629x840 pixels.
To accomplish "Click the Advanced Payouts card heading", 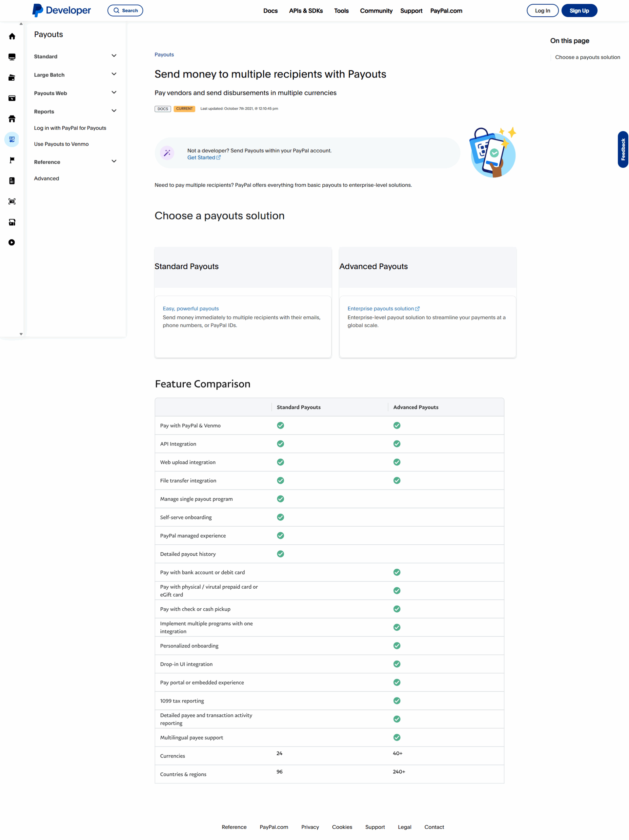I will [x=374, y=266].
